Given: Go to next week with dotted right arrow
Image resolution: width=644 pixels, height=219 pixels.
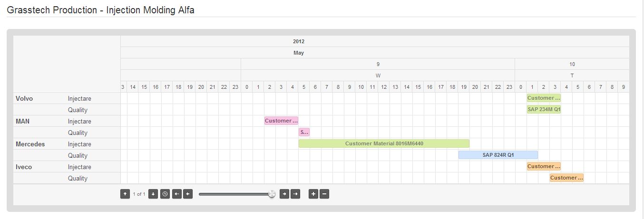Looking at the screenshot, I should click(295, 194).
